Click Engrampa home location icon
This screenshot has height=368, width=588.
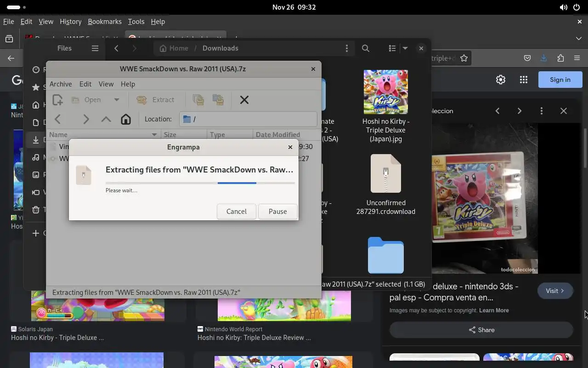(126, 119)
